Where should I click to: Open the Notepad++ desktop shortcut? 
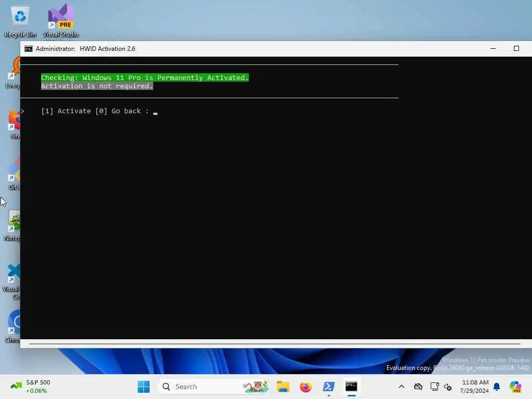point(12,225)
